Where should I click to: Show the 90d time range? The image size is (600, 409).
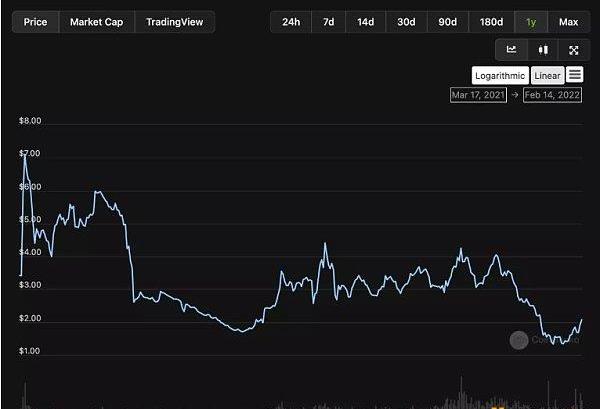pyautogui.click(x=446, y=22)
